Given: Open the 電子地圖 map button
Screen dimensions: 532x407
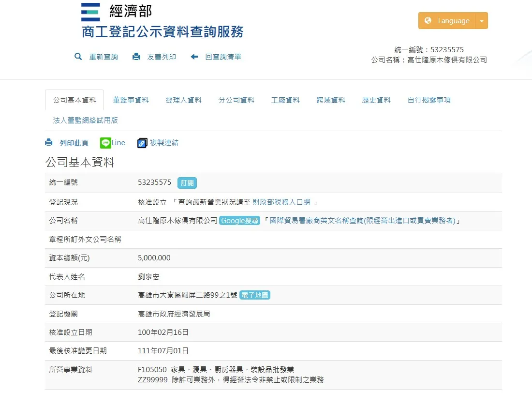Looking at the screenshot, I should (x=255, y=295).
